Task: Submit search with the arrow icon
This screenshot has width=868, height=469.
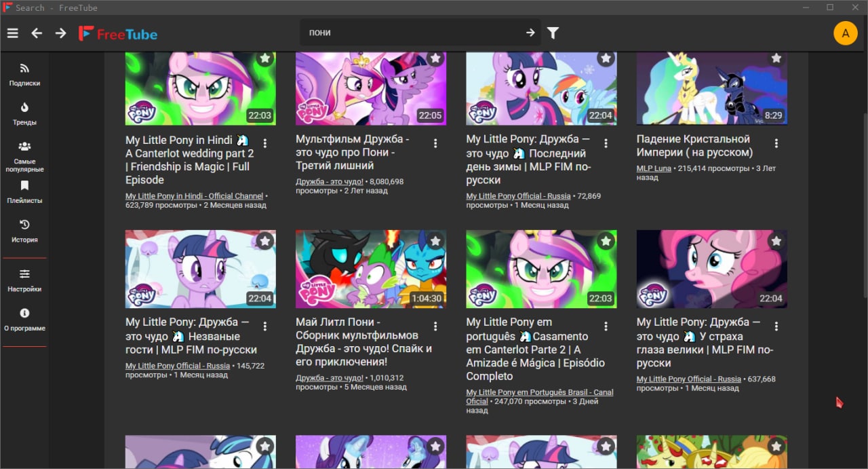Action: [530, 33]
